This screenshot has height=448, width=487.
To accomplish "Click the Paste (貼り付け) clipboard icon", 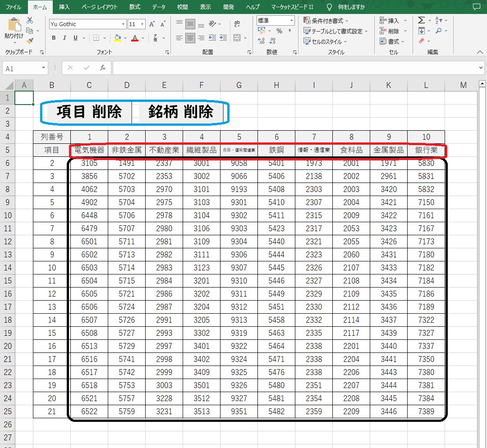I will (x=14, y=25).
